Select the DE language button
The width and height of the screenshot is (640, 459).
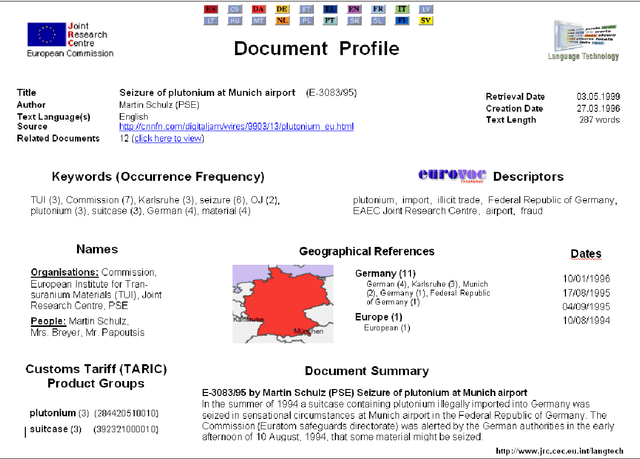pyautogui.click(x=282, y=8)
